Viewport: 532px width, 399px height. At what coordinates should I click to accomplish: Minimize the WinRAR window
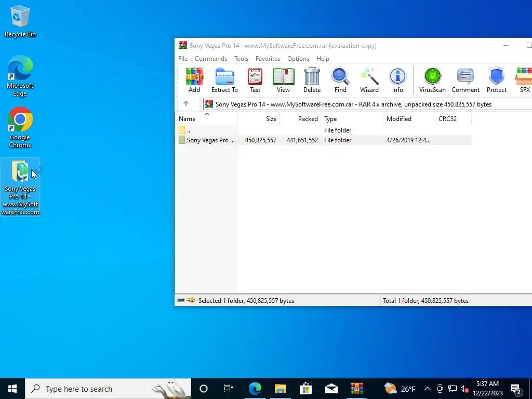[x=506, y=46]
